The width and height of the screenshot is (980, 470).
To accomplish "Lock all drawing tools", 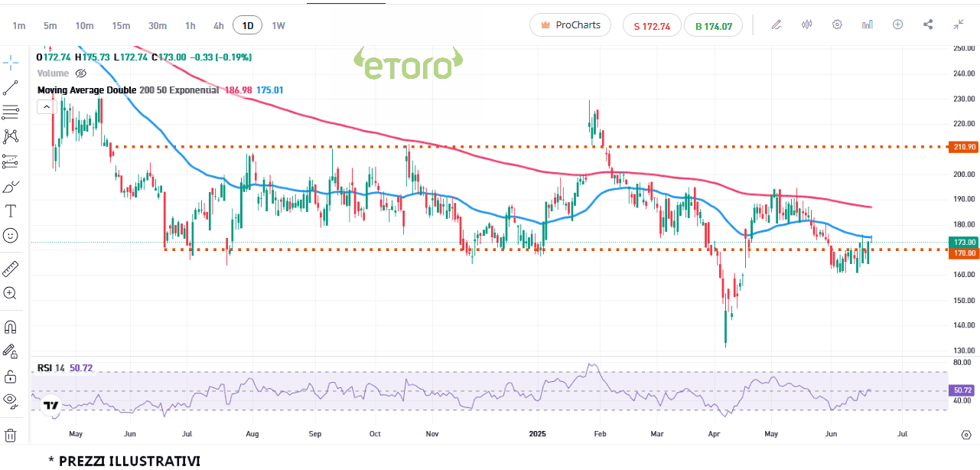I will pos(11,376).
